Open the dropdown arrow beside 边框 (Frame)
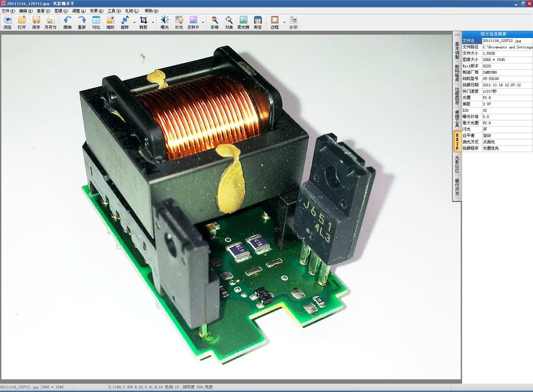The width and height of the screenshot is (533, 392). click(x=283, y=23)
